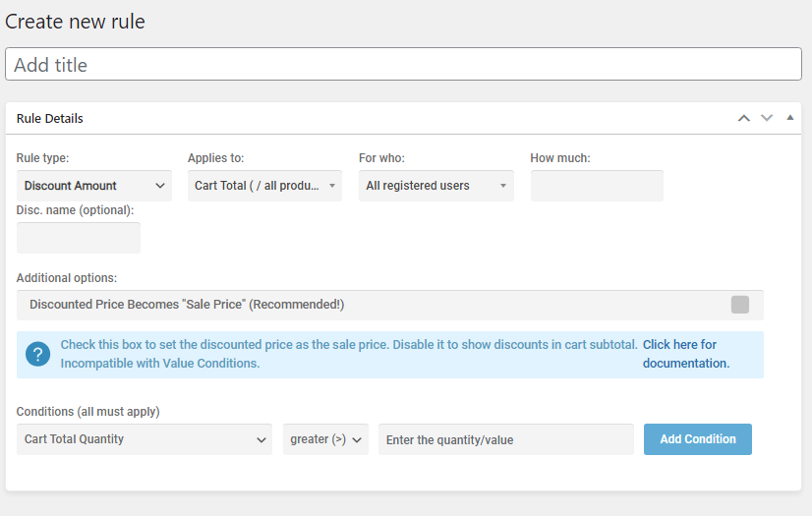Collapse the Rule Details panel
The image size is (812, 516).
click(790, 118)
